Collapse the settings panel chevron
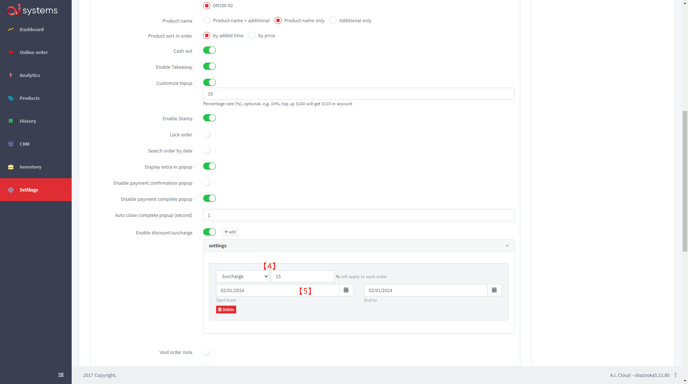 pyautogui.click(x=507, y=246)
